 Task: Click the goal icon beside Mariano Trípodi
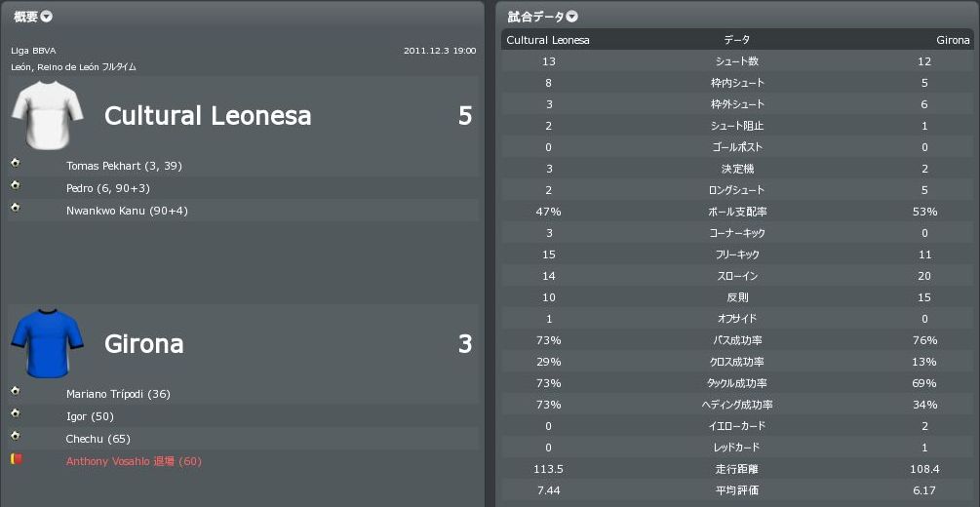coord(16,391)
